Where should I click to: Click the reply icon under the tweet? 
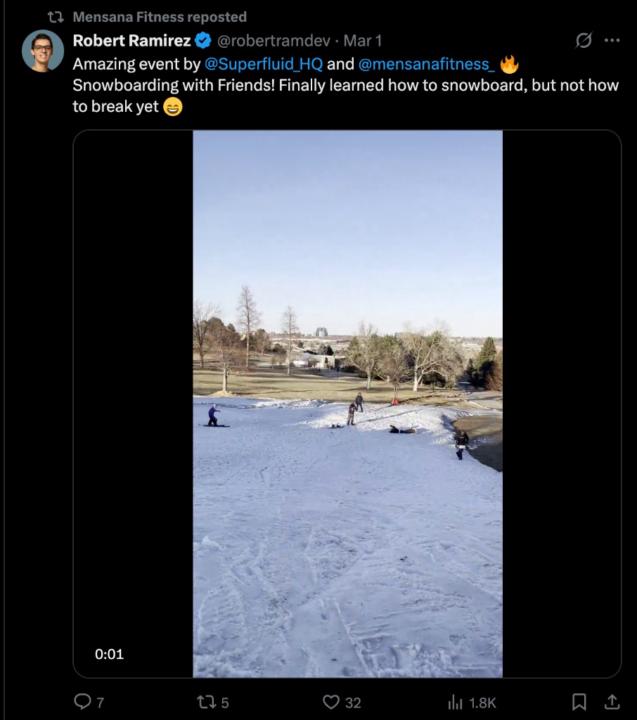click(x=84, y=703)
